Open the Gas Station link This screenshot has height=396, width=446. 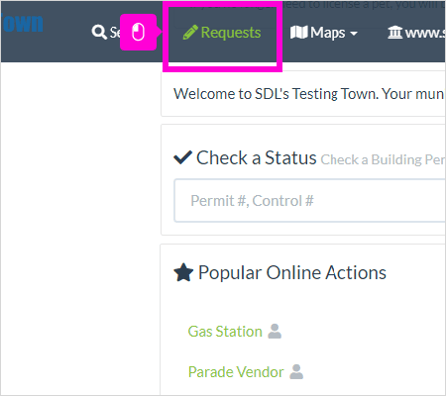(x=225, y=332)
